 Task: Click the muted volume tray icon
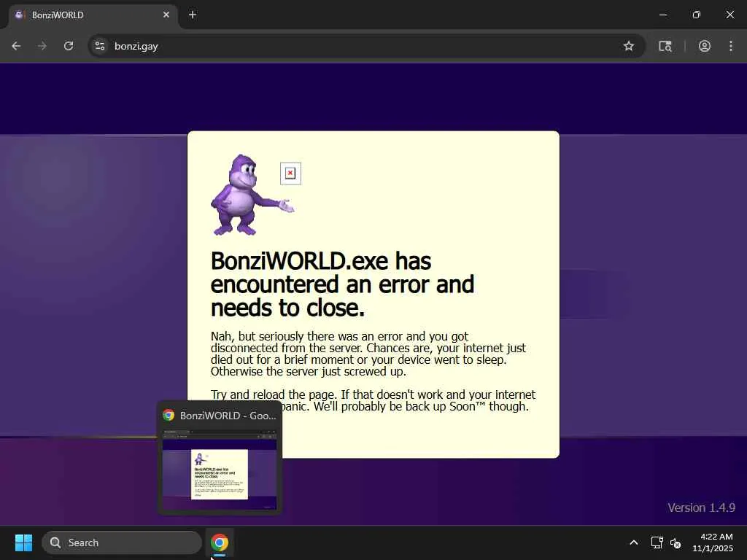coord(675,542)
